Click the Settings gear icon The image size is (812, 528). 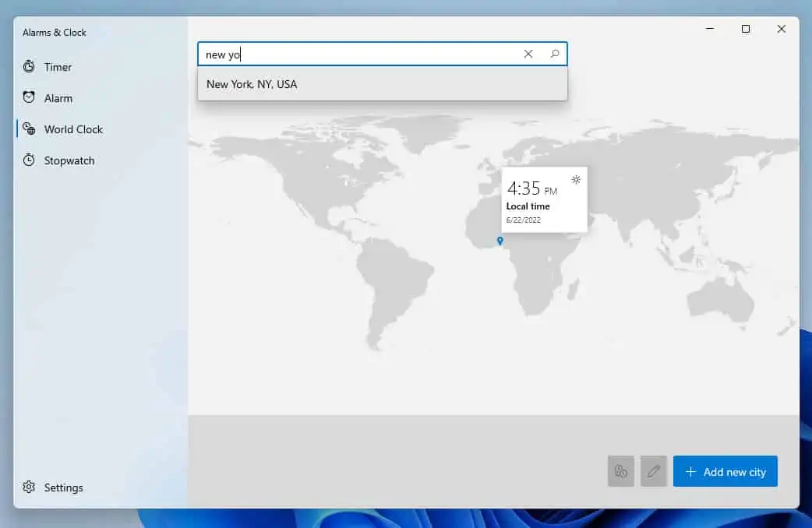pyautogui.click(x=29, y=487)
